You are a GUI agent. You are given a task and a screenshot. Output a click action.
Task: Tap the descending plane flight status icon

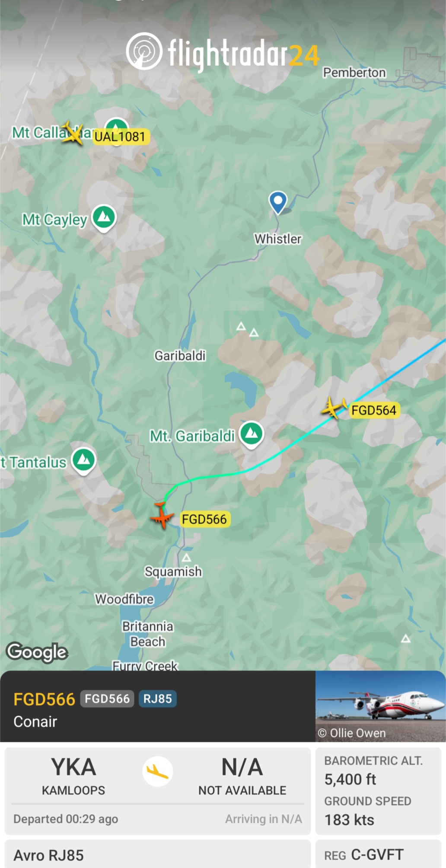(158, 772)
